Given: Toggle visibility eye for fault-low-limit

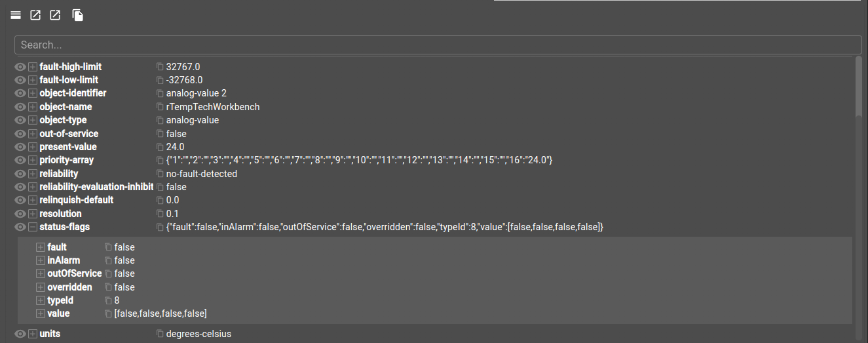Looking at the screenshot, I should (20, 80).
